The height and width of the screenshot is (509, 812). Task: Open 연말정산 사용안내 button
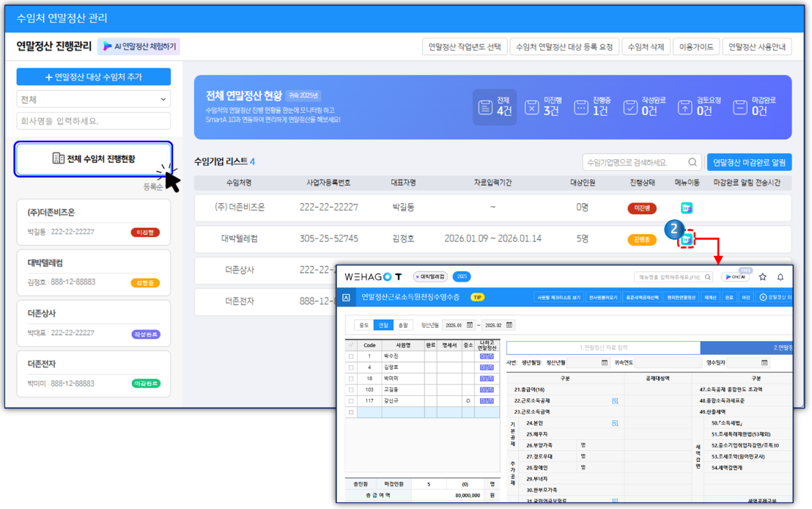tap(756, 47)
